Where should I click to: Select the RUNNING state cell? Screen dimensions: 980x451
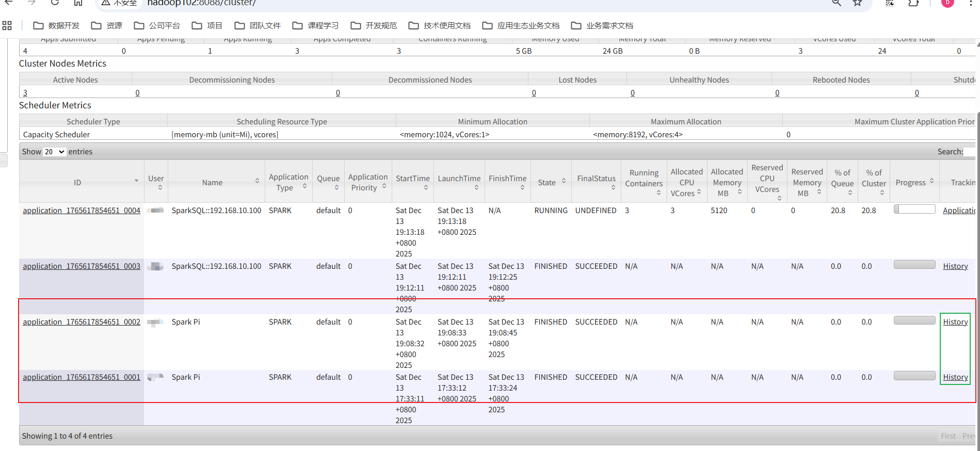coord(551,211)
